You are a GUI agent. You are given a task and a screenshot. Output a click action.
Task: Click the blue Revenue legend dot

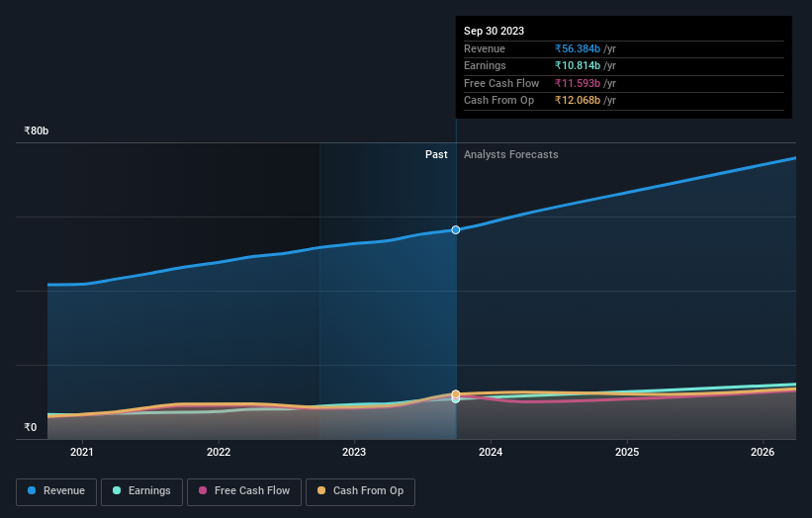tap(32, 490)
